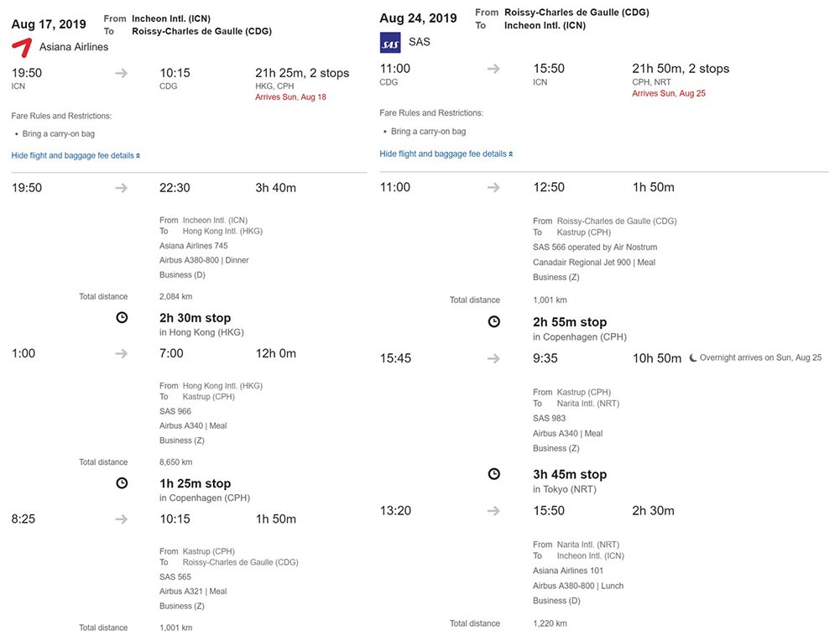
Task: Click arrow between 15:45 and 9:35
Action: point(494,358)
